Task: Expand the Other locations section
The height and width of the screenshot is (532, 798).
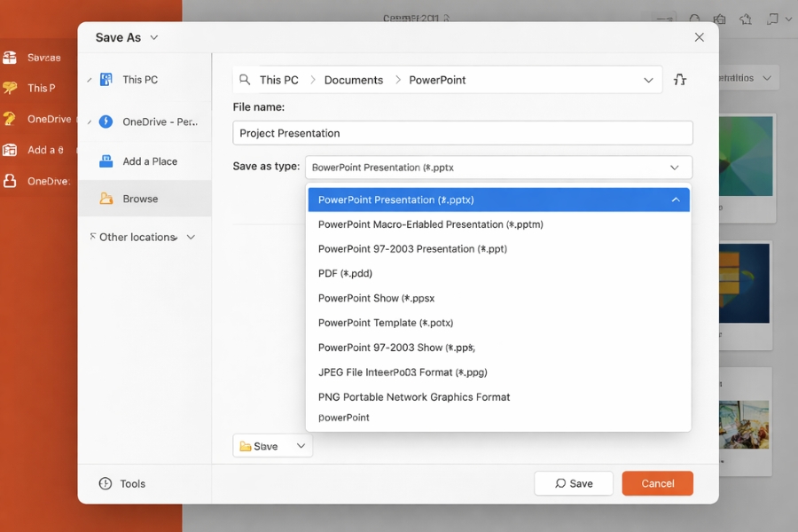Action: (x=191, y=237)
